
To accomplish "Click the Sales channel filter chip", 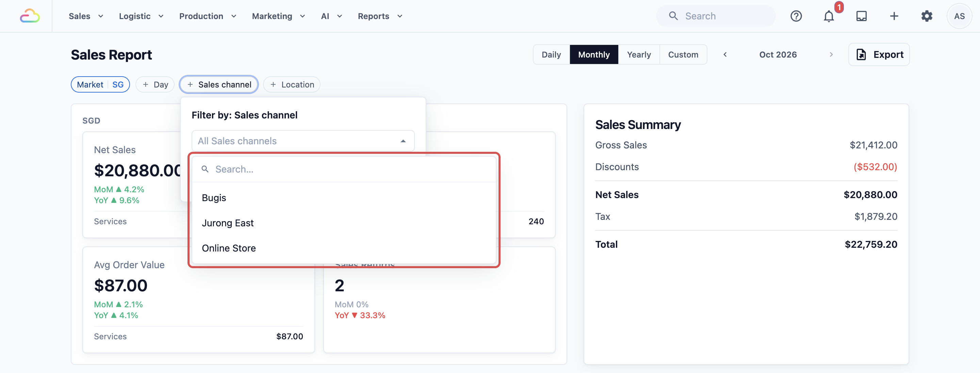I will (x=219, y=84).
